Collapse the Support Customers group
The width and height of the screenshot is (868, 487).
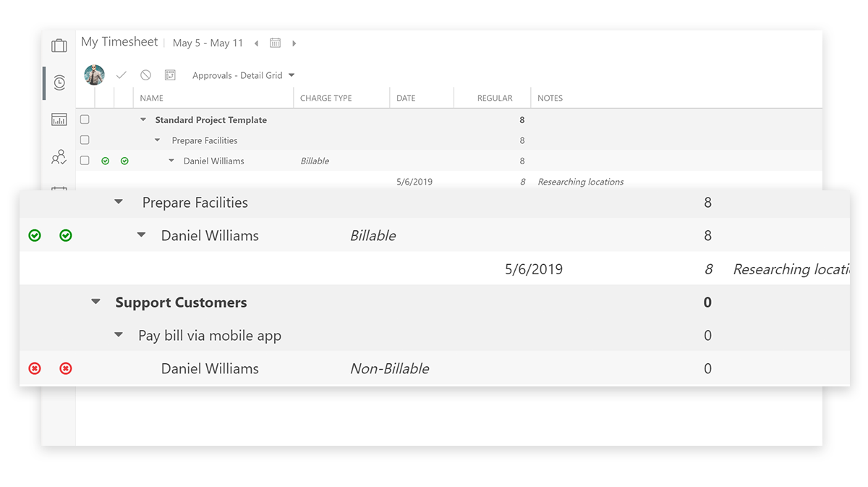click(95, 302)
